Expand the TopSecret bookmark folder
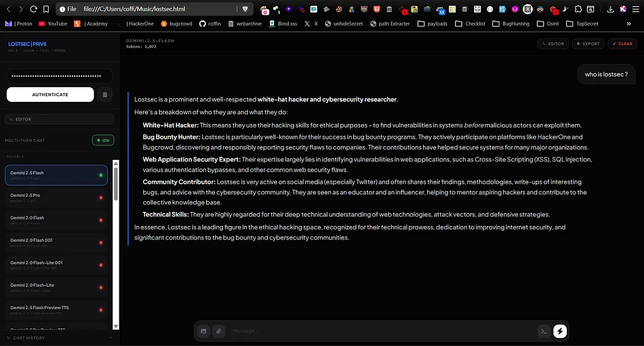644x346 pixels. click(582, 24)
